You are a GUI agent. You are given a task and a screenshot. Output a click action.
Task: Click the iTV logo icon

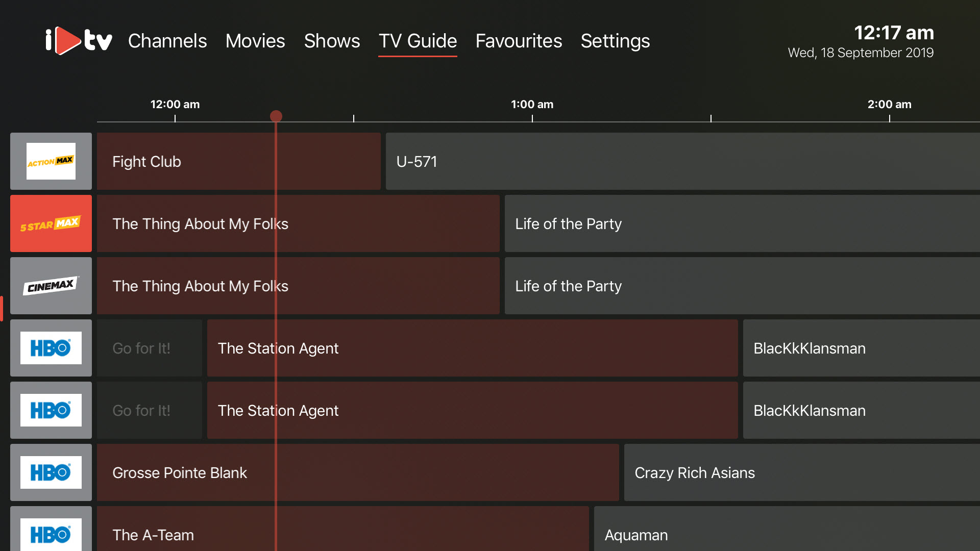tap(79, 40)
